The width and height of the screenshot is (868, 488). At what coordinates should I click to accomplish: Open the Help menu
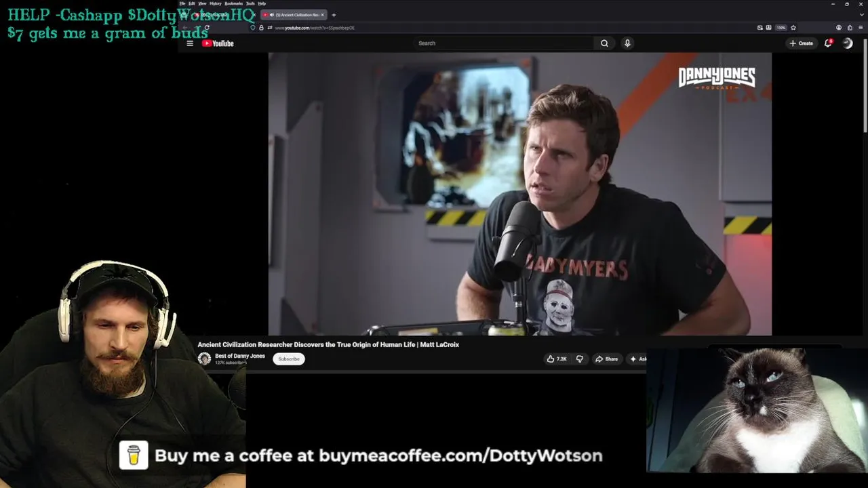pyautogui.click(x=262, y=3)
